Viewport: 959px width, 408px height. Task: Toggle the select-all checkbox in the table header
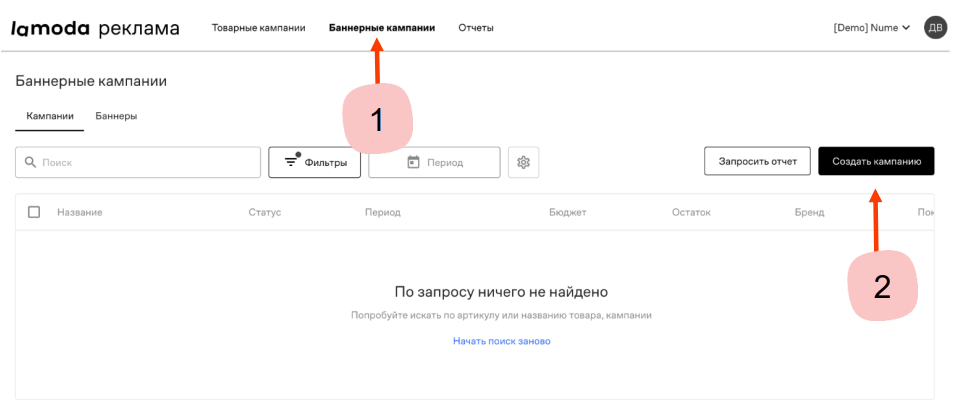pos(34,212)
